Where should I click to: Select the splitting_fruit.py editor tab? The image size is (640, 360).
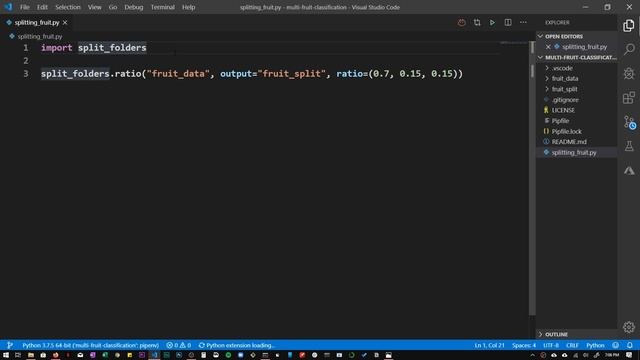click(x=37, y=22)
